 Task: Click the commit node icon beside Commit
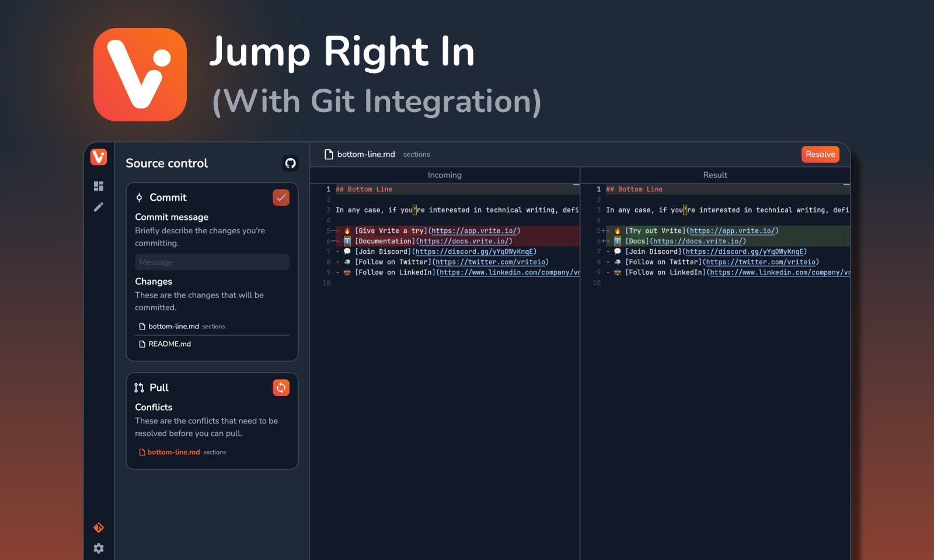click(139, 198)
